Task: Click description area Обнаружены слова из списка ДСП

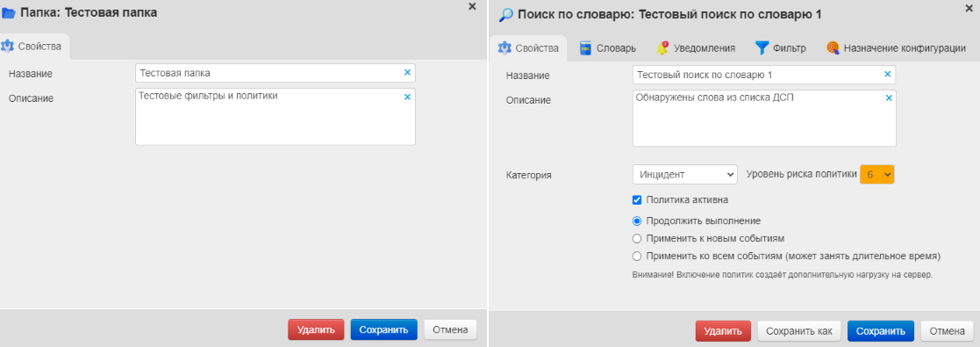Action: click(x=764, y=119)
